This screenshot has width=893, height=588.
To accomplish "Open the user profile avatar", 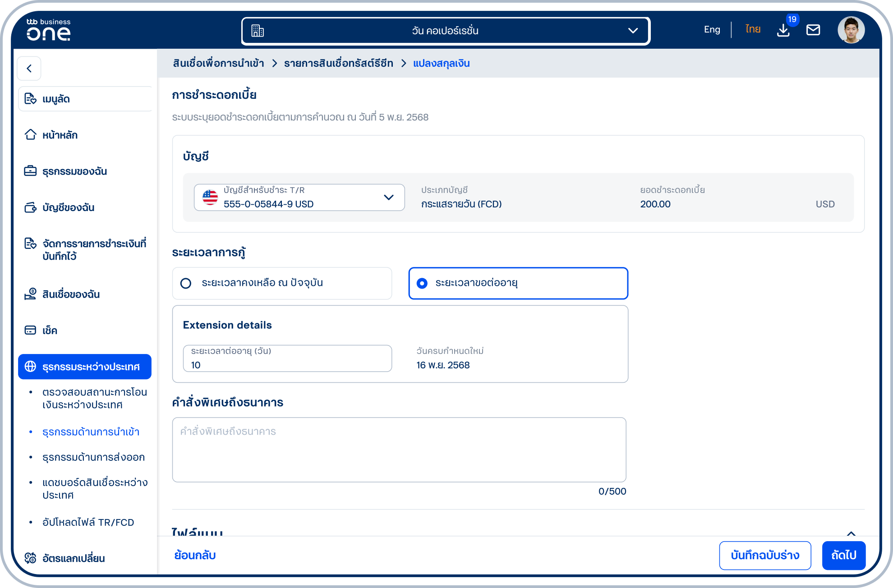I will (x=851, y=30).
